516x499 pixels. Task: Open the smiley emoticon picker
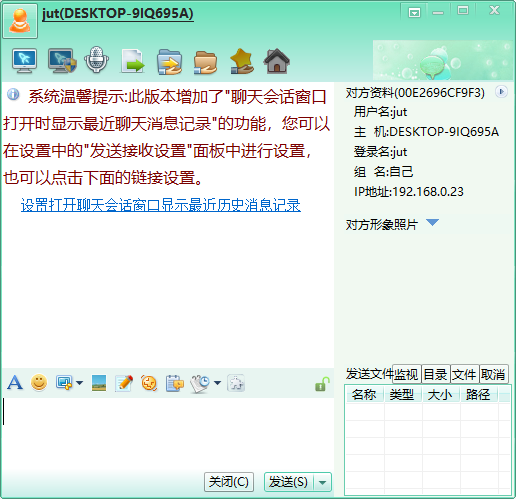(x=39, y=382)
